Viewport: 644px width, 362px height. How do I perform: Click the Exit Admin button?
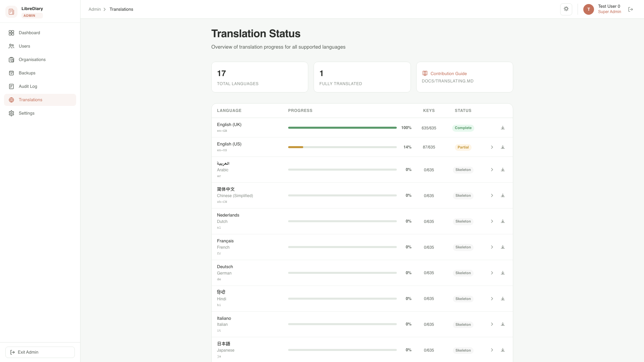coord(40,352)
